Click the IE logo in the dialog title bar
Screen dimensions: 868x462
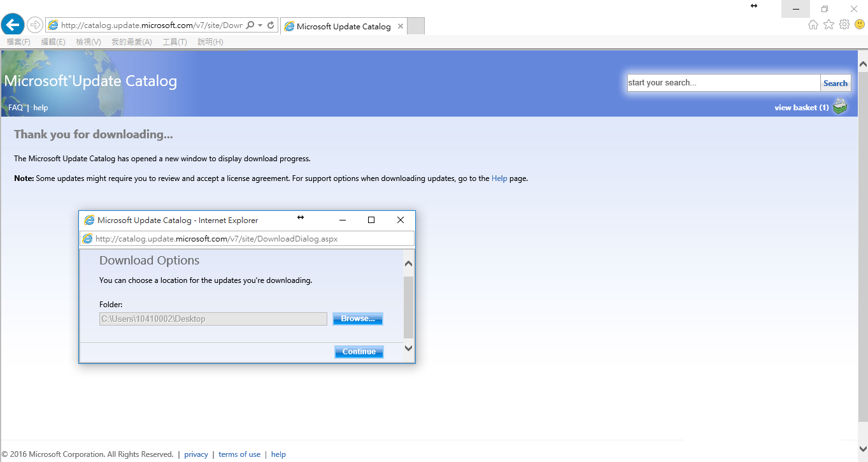click(89, 220)
